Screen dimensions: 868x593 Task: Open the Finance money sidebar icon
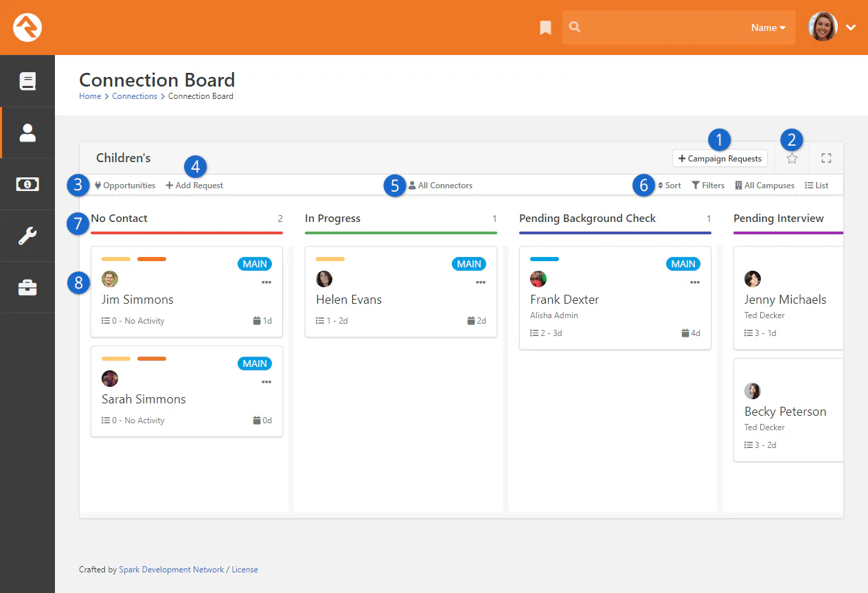(x=27, y=184)
